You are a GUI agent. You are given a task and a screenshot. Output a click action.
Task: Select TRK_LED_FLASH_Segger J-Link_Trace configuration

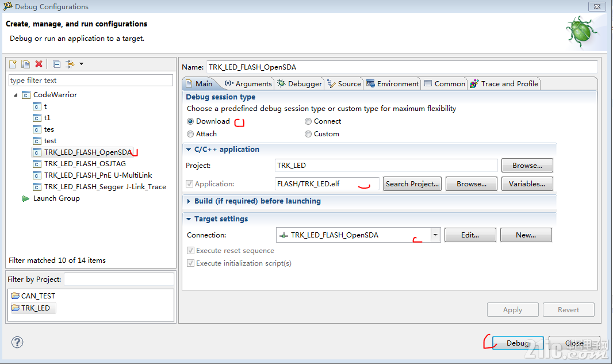point(99,186)
